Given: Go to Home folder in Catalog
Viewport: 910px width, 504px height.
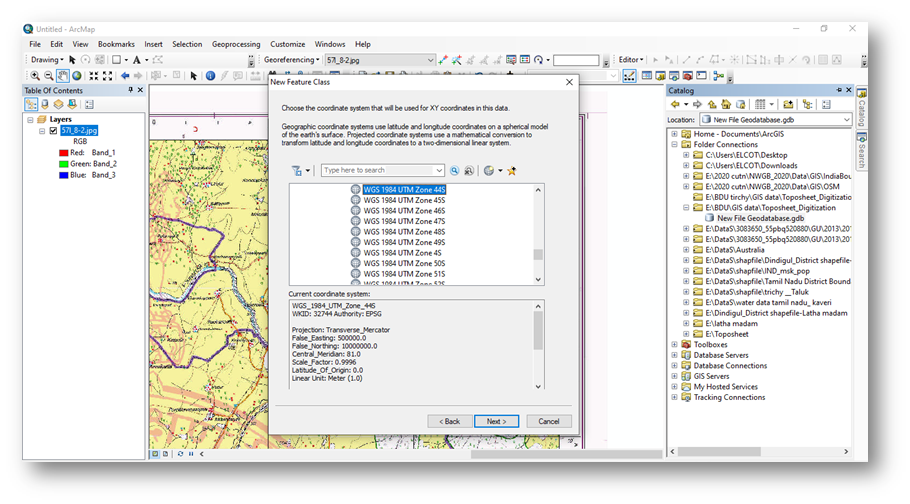Looking at the screenshot, I should pos(726,105).
